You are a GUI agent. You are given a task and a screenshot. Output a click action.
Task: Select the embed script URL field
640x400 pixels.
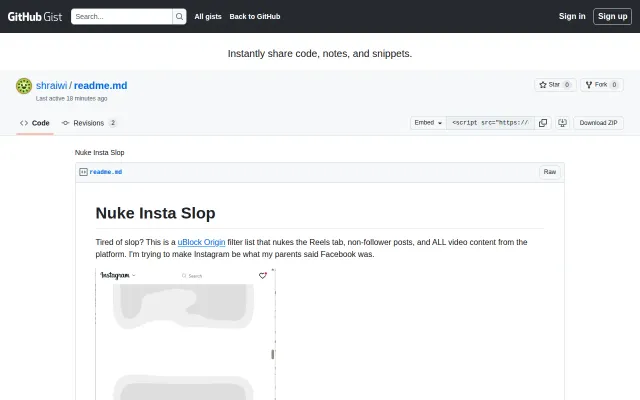(x=490, y=123)
